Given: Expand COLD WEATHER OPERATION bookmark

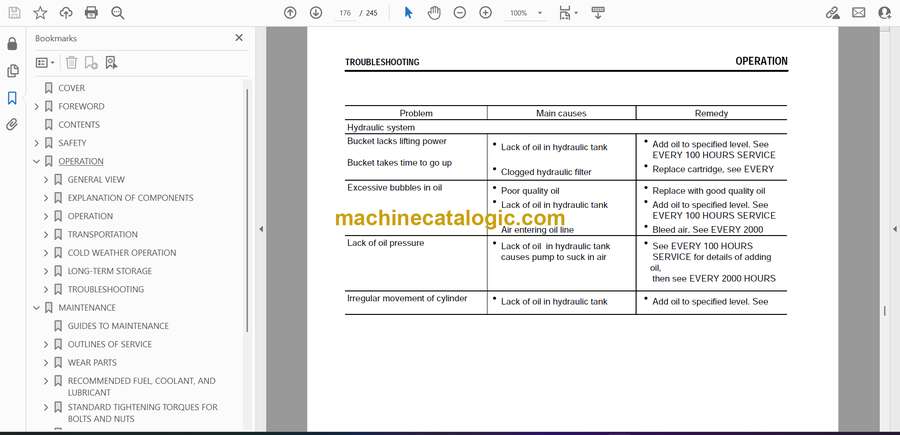Looking at the screenshot, I should click(46, 253).
